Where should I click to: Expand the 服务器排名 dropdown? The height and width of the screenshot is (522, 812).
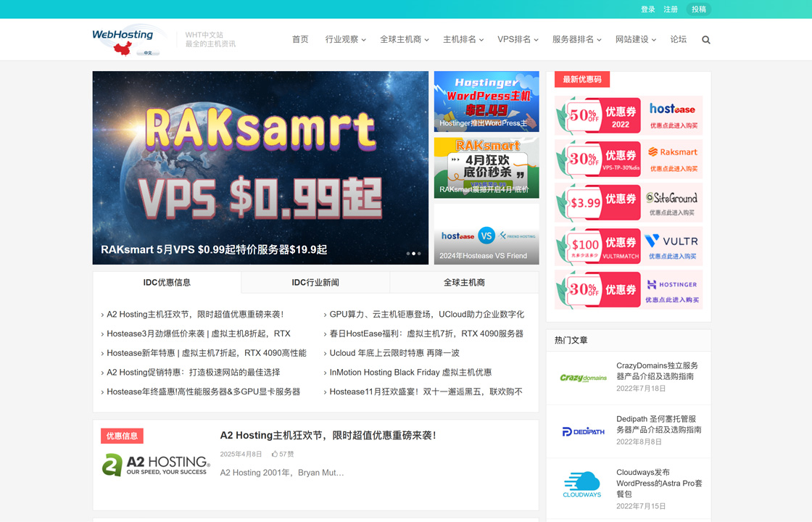[x=577, y=39]
